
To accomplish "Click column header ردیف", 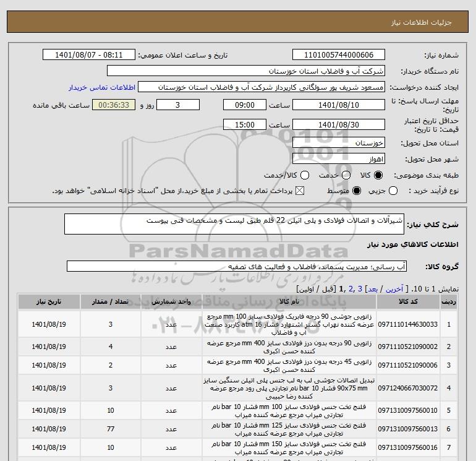I will pos(448,301).
